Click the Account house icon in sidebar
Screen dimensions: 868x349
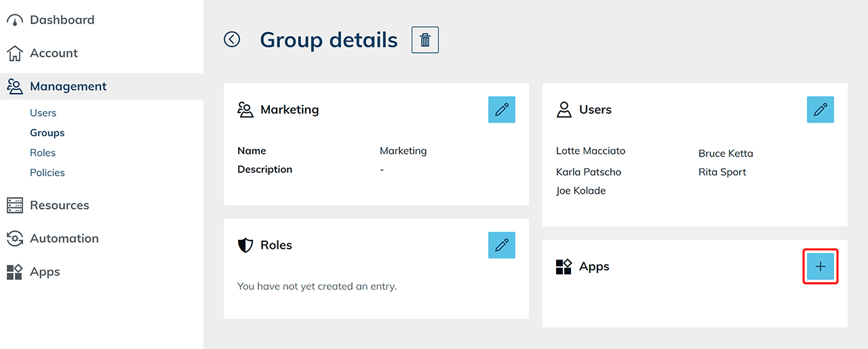[x=14, y=54]
